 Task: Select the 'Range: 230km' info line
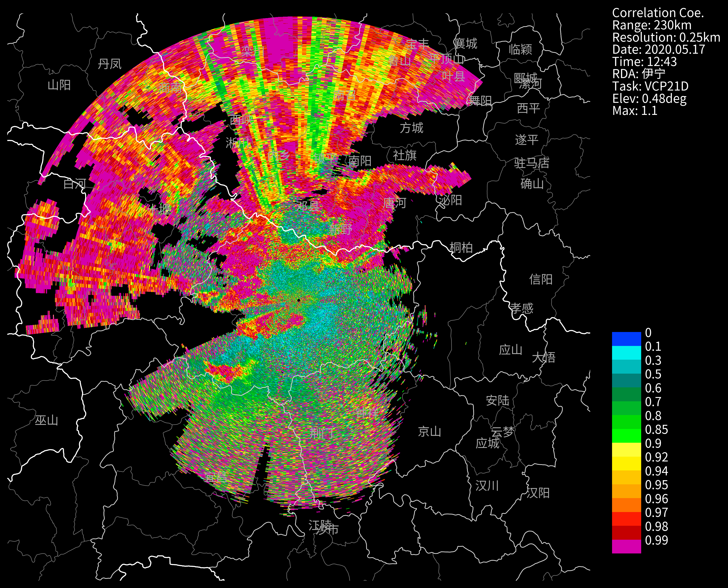coord(652,25)
